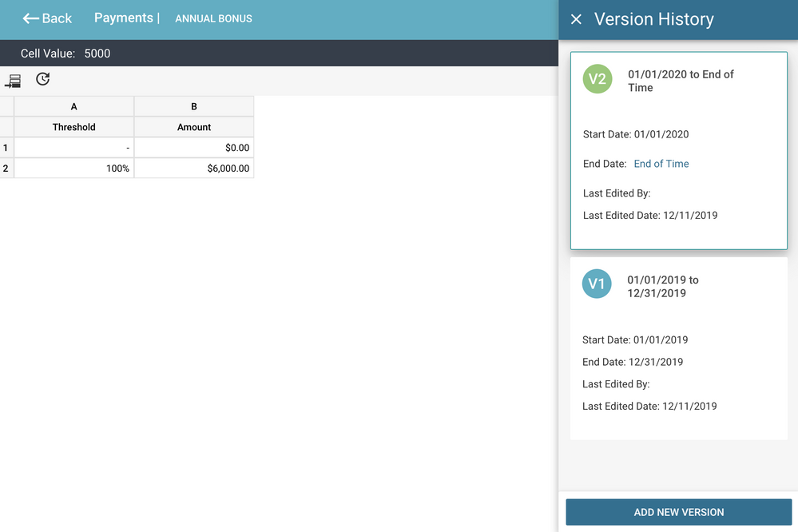Select column B header
Screen dimensions: 798x532
click(194, 105)
